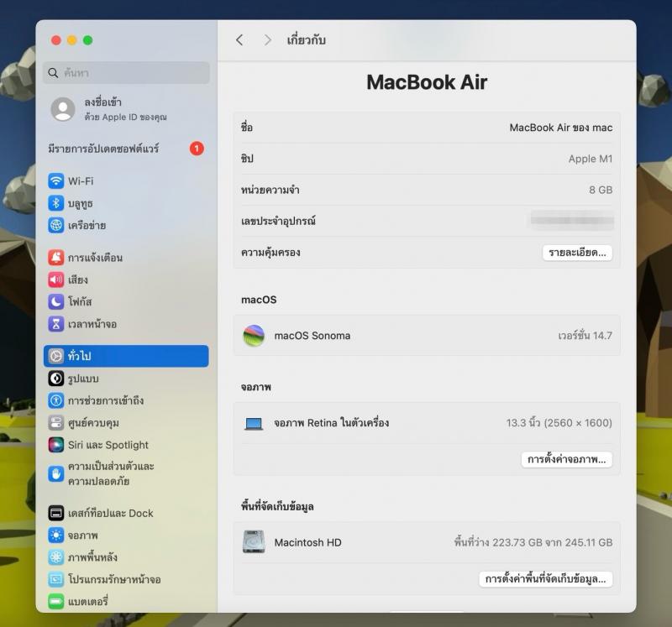Open การตั้งค่าพื้นที่จัดเก็บข้อมูล... storage settings button
The image size is (672, 627).
point(545,579)
